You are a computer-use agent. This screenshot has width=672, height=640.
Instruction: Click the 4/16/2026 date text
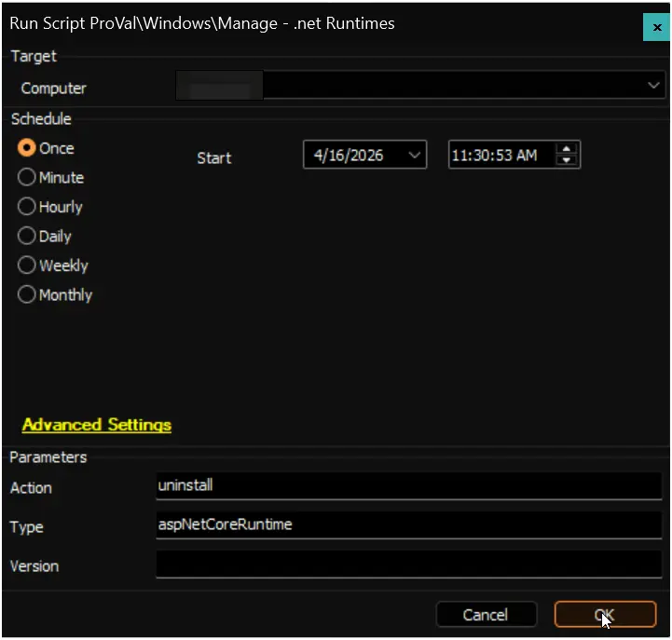pos(349,155)
